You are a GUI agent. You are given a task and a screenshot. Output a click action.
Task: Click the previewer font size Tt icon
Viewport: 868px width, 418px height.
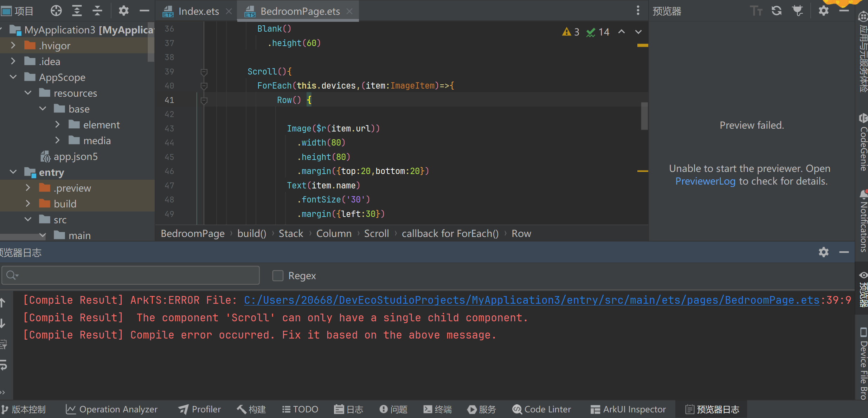(x=756, y=11)
